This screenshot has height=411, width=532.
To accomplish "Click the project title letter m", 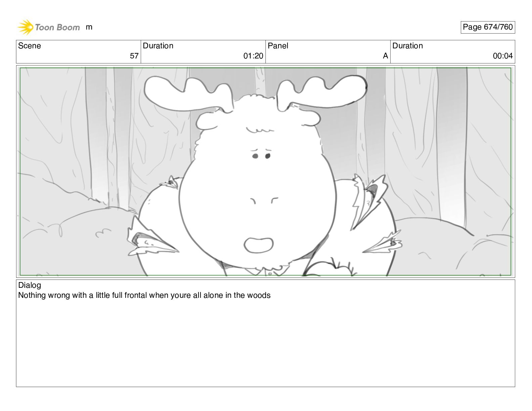I will tap(89, 27).
